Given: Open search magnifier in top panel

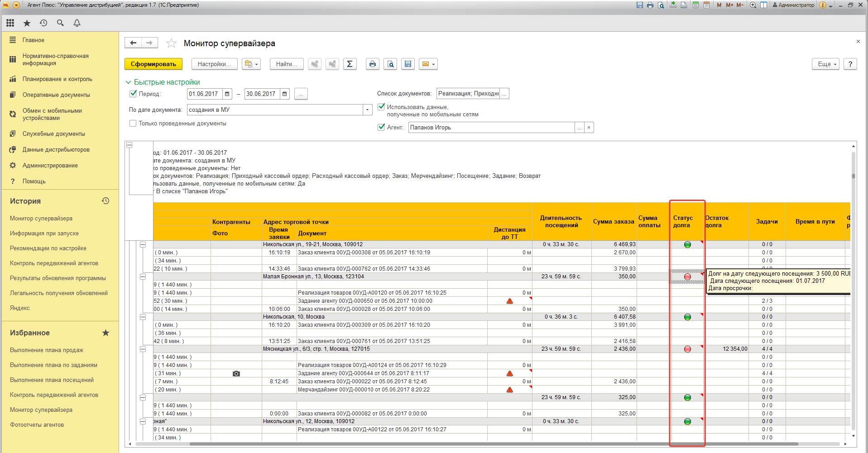Looking at the screenshot, I should 60,23.
